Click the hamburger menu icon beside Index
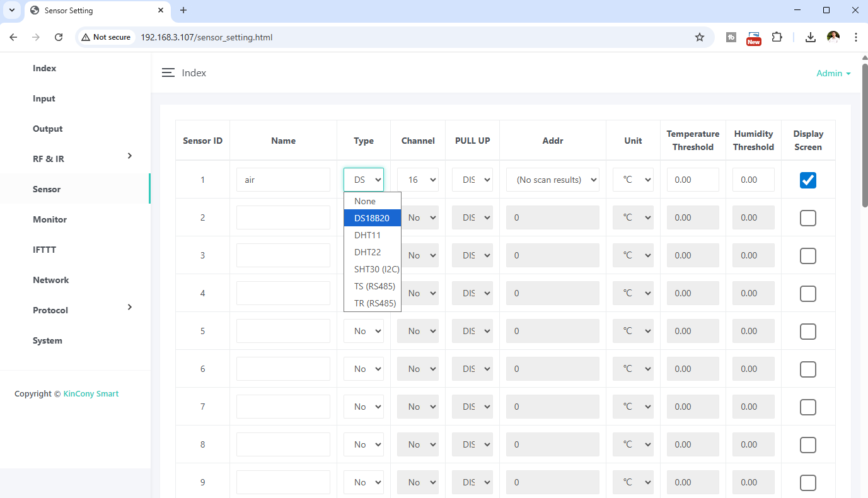Viewport: 868px width, 498px height. [x=168, y=73]
